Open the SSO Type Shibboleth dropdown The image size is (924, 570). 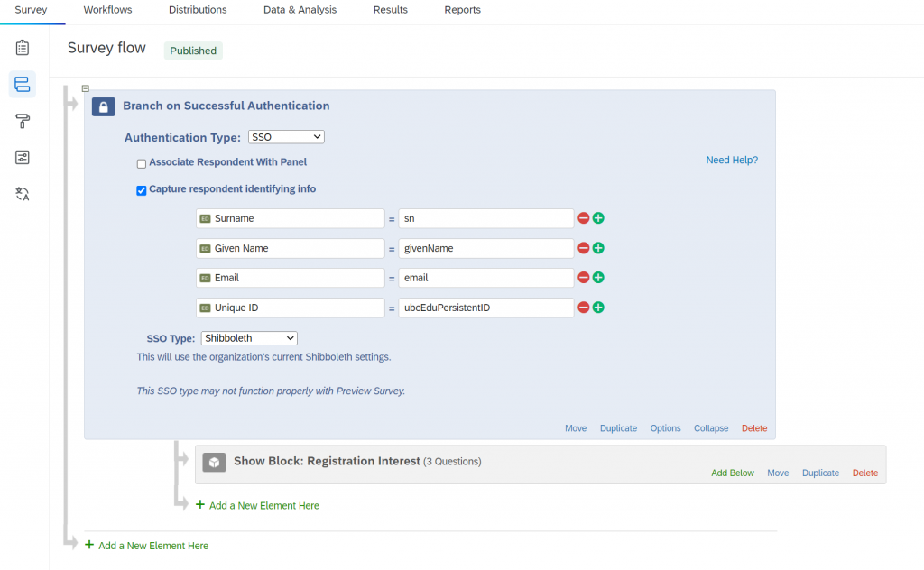click(x=249, y=338)
